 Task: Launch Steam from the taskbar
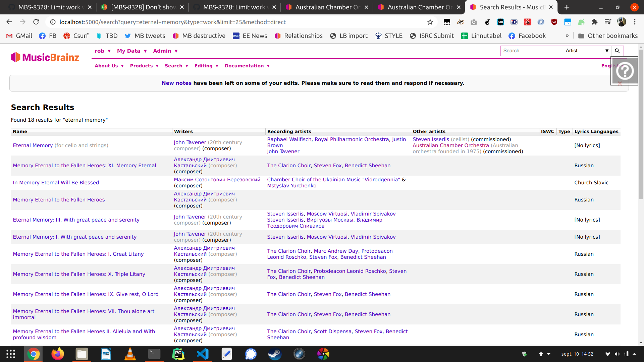[x=275, y=354]
